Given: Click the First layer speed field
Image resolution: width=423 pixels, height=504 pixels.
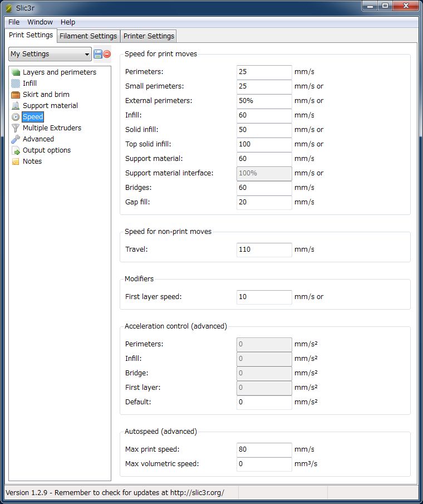Looking at the screenshot, I should (x=264, y=297).
